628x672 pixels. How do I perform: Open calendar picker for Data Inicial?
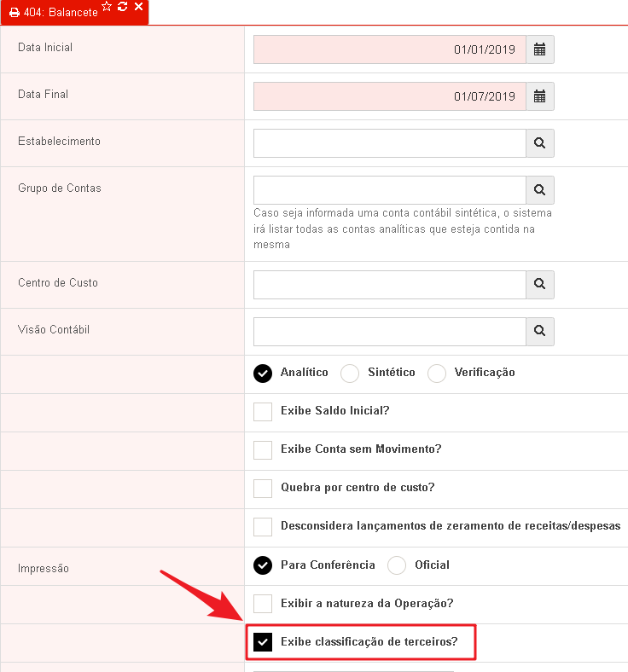pyautogui.click(x=540, y=49)
